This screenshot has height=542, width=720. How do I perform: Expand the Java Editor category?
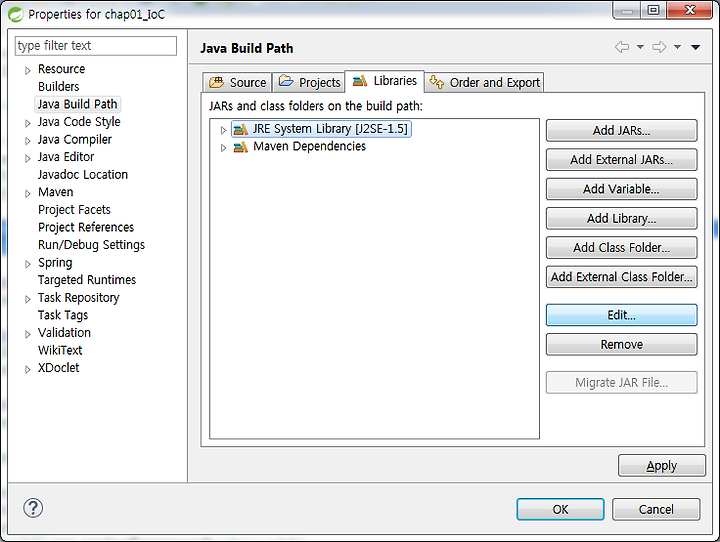(x=28, y=158)
